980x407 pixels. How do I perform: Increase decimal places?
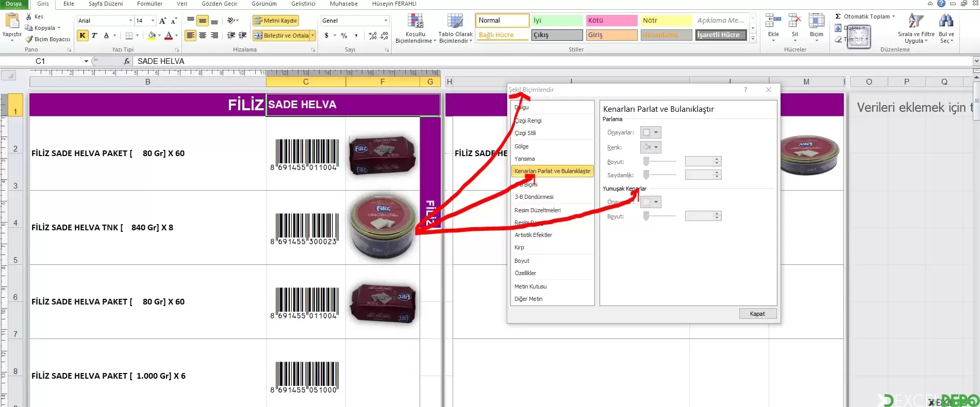coord(373,36)
